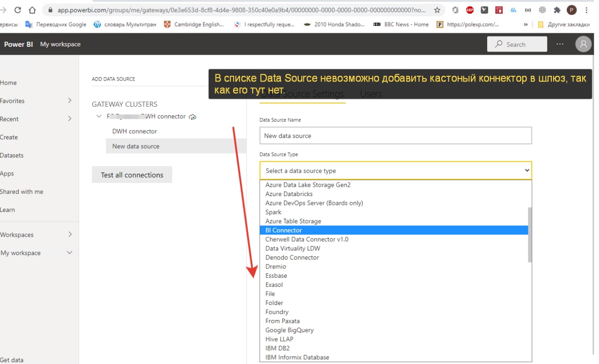Open Google Translate bookmark
This screenshot has width=599, height=364.
(56, 24)
